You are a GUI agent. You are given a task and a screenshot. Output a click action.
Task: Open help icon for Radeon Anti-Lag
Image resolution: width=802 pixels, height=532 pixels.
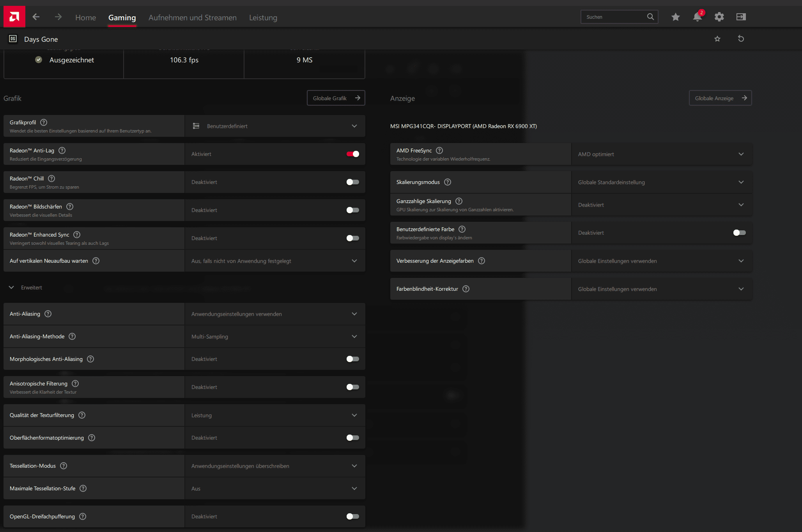pyautogui.click(x=62, y=150)
